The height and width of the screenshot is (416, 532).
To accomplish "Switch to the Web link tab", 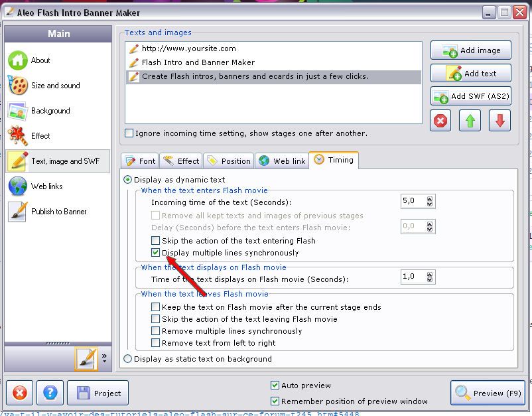I will 282,161.
